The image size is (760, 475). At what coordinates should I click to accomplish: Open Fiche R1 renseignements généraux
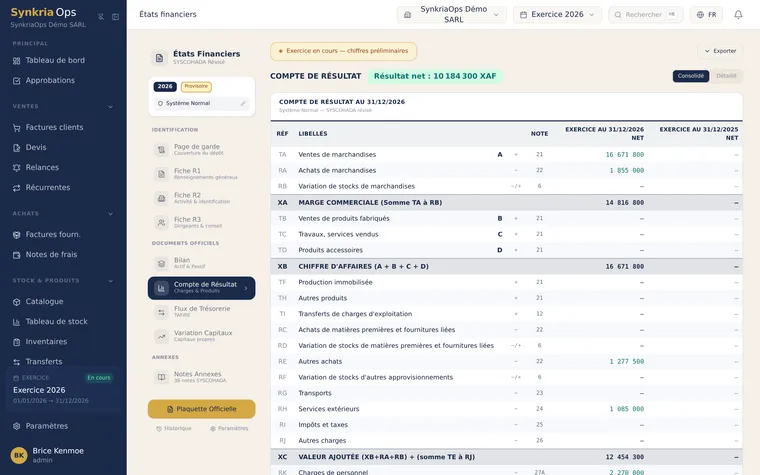(202, 174)
